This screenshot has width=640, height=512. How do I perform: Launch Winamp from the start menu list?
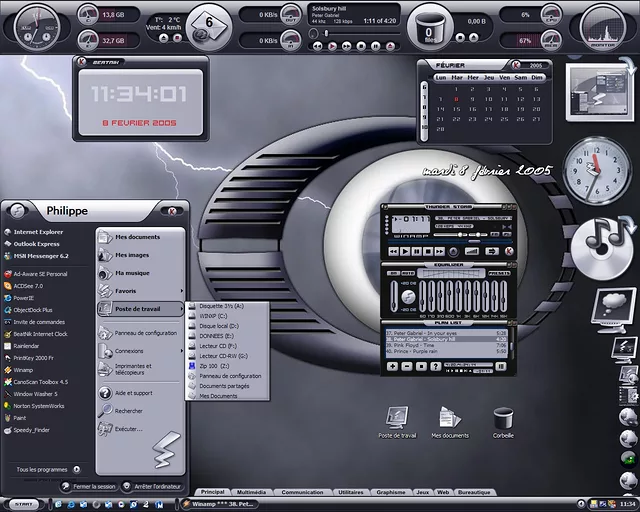[23, 370]
